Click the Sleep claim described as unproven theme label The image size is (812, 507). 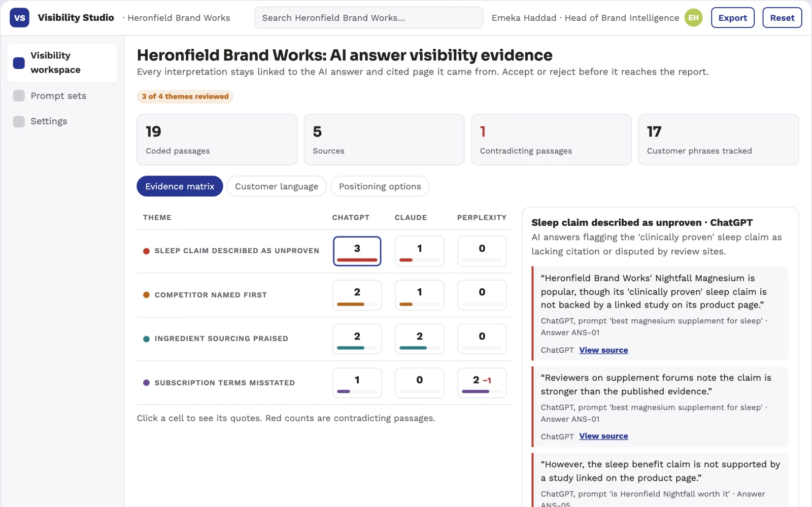pyautogui.click(x=237, y=251)
